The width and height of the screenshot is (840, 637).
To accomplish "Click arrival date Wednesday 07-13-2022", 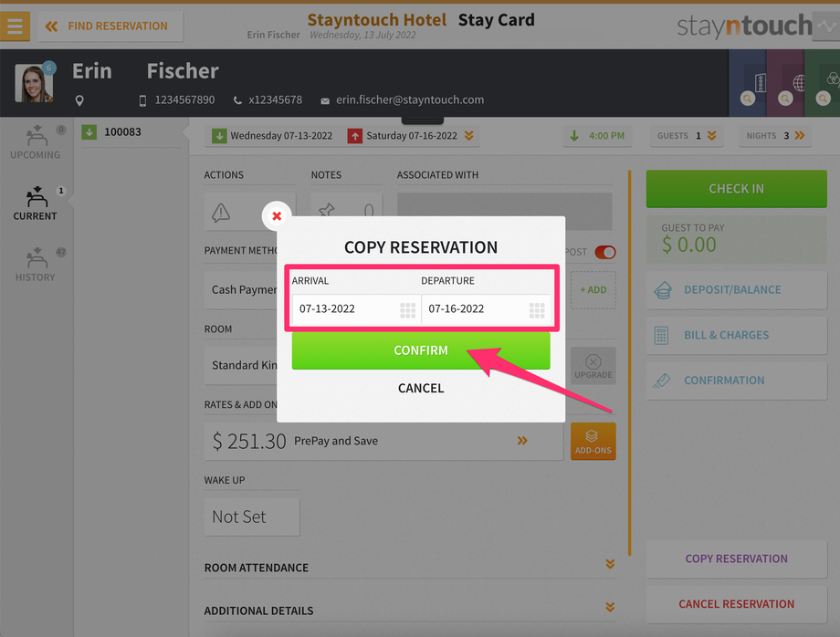I will point(273,136).
